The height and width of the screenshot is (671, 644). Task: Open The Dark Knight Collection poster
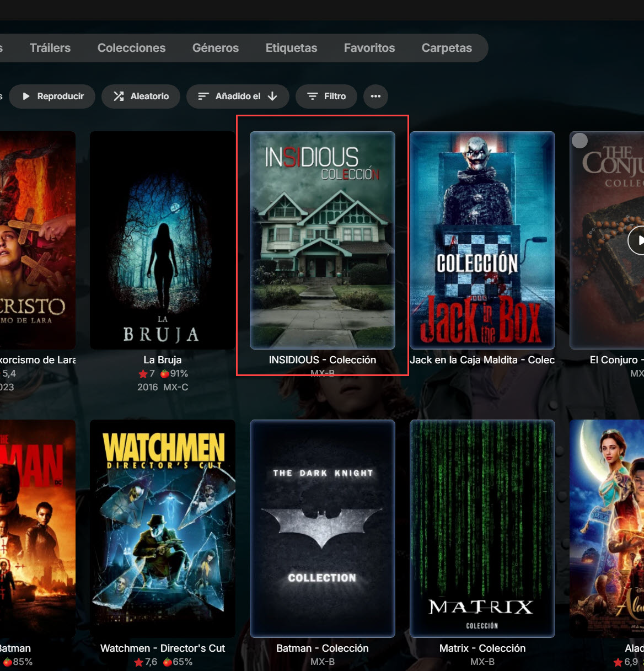(323, 529)
